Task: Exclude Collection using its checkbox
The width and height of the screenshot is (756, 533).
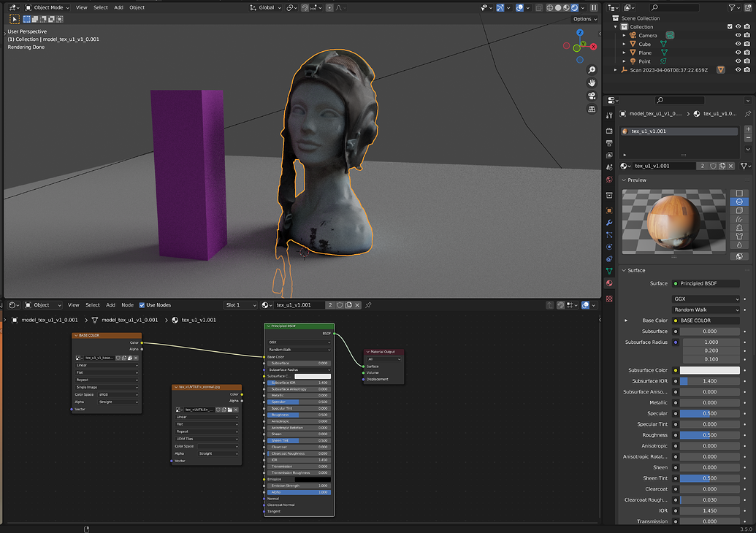Action: (x=730, y=26)
